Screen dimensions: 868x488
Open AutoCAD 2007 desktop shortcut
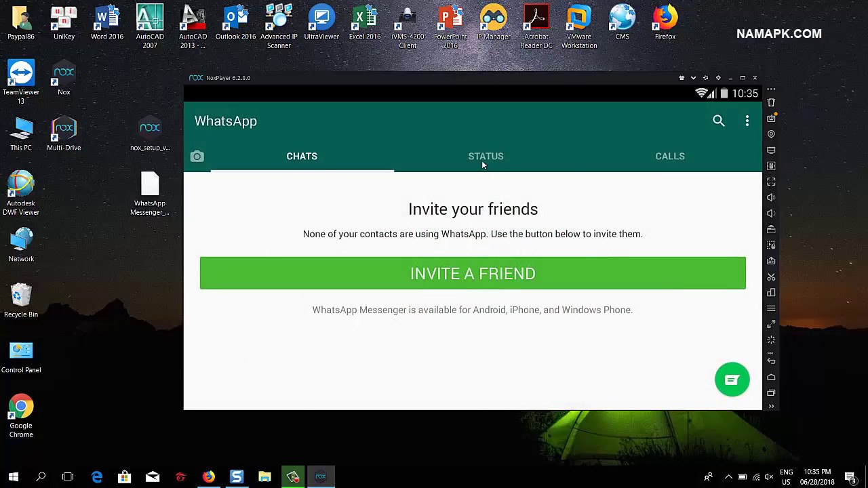(150, 27)
